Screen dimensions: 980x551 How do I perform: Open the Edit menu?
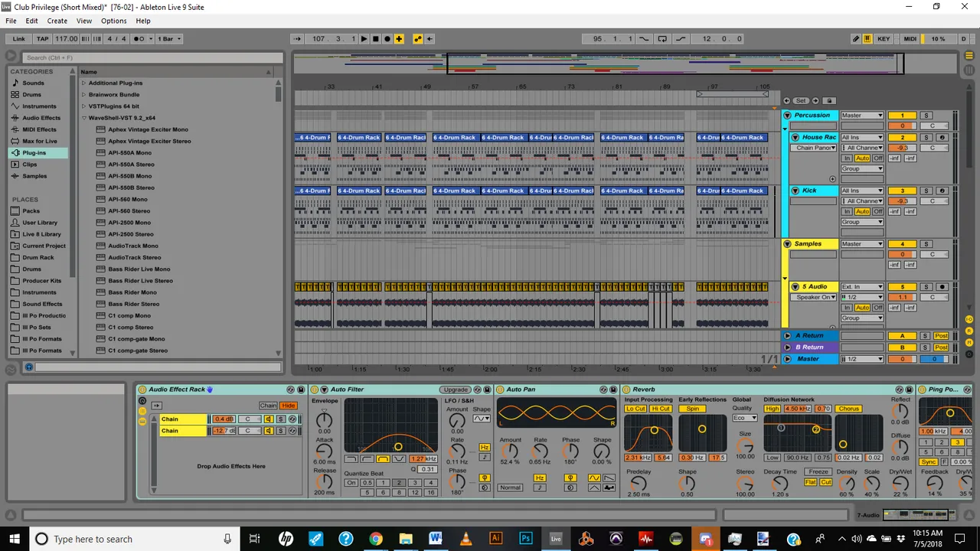click(x=31, y=21)
